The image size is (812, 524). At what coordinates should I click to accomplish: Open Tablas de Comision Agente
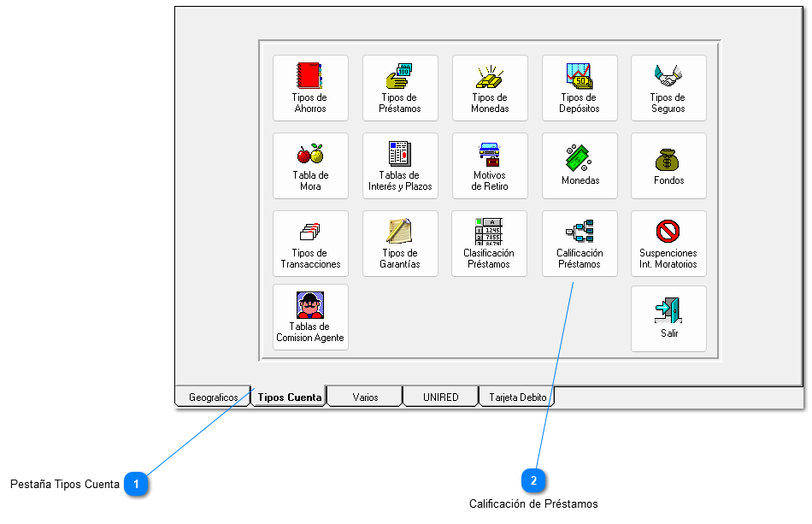point(310,317)
